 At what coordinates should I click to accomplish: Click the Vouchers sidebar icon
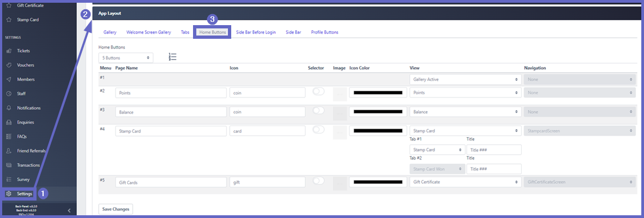point(9,65)
